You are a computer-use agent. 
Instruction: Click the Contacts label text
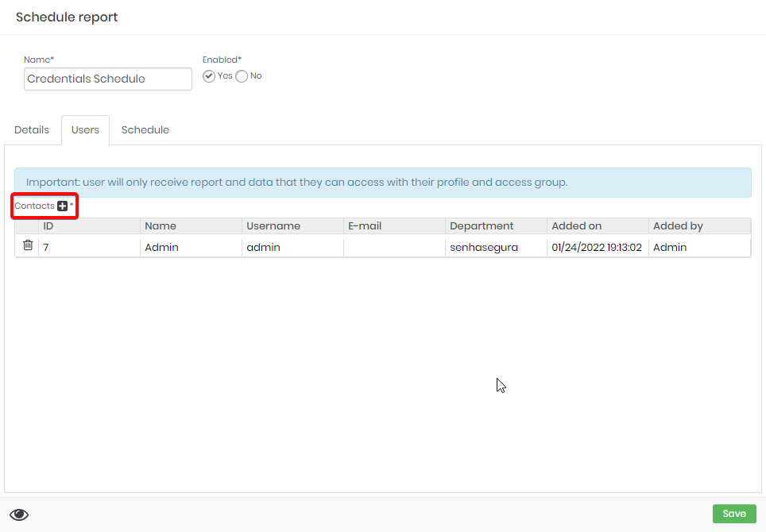coord(34,206)
